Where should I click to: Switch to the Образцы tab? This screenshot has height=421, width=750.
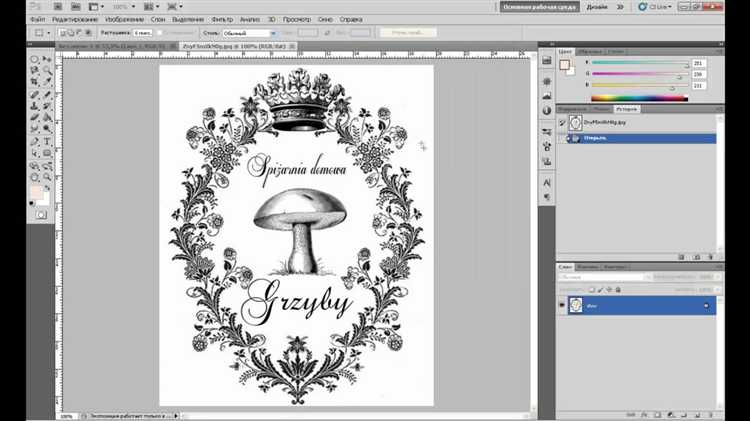(590, 50)
